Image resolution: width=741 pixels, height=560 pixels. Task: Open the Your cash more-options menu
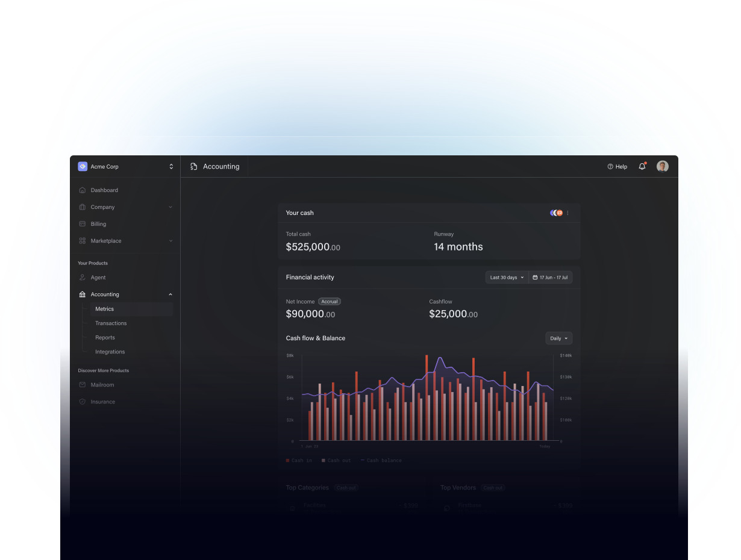[x=567, y=213]
